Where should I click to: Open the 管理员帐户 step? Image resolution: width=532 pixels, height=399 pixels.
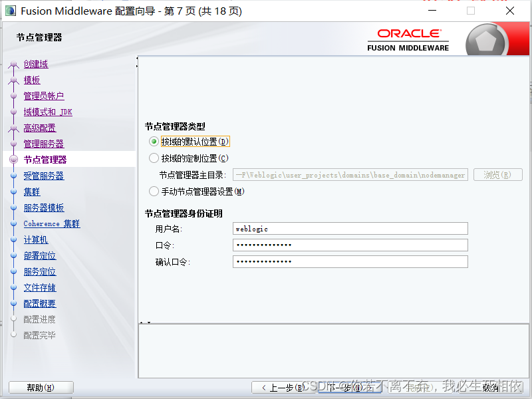pyautogui.click(x=44, y=96)
